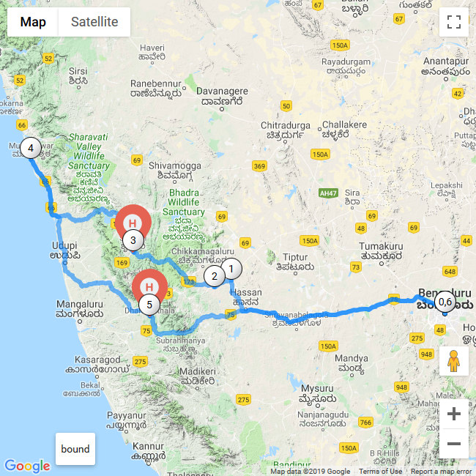The width and height of the screenshot is (476, 476).
Task: Select route waypoint marker 3
Action: tap(133, 240)
